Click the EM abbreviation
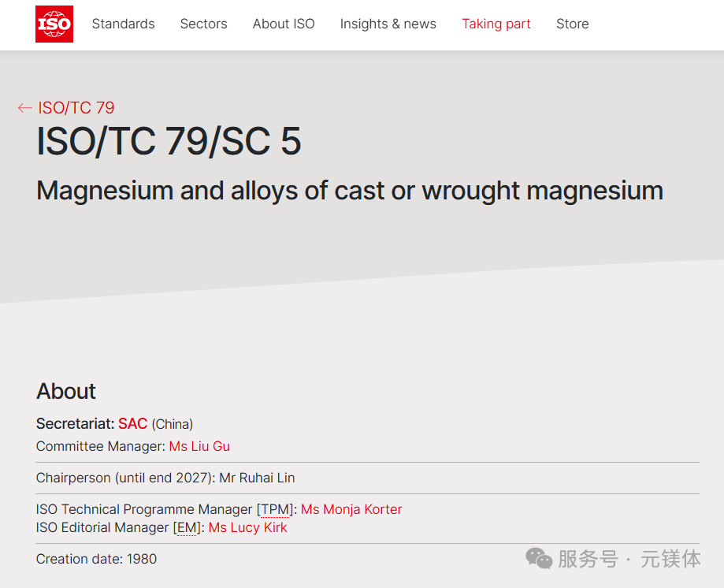724x588 pixels. [x=187, y=527]
